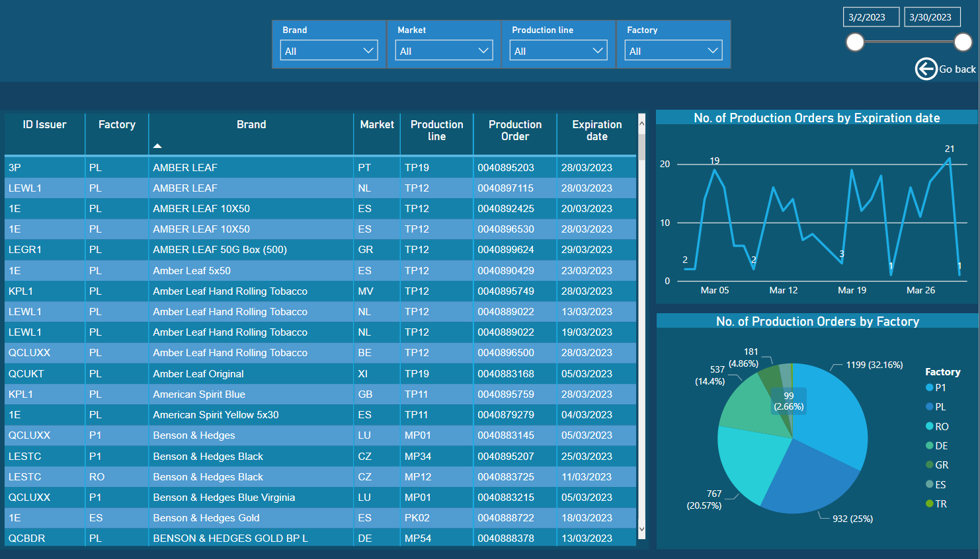Screen dimensions: 980x559
Task: Select the GR legend color marker
Action: (930, 465)
